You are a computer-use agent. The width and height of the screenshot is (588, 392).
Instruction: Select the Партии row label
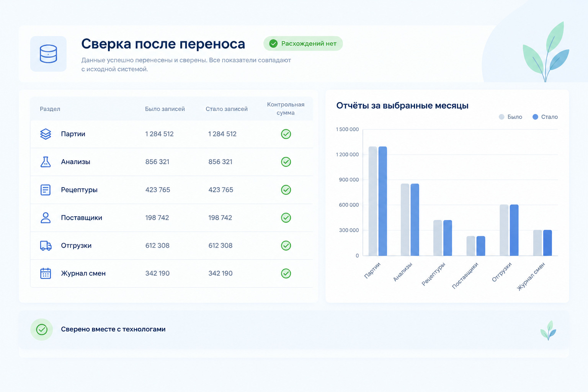click(x=73, y=134)
